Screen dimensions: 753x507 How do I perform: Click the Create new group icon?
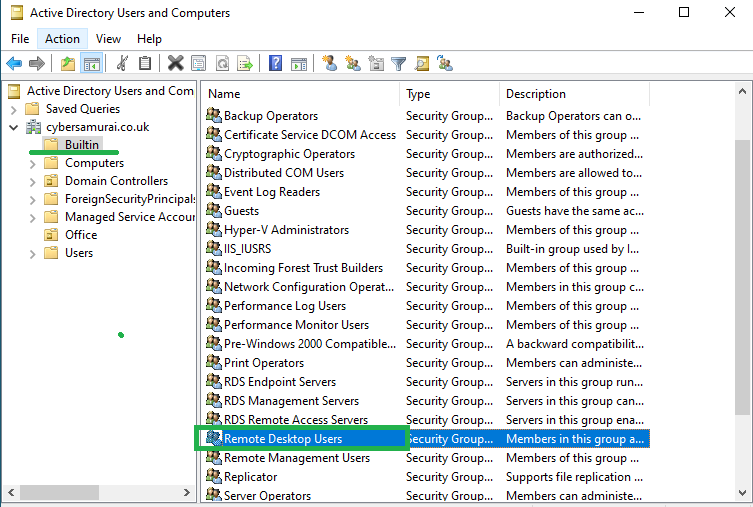[x=352, y=64]
